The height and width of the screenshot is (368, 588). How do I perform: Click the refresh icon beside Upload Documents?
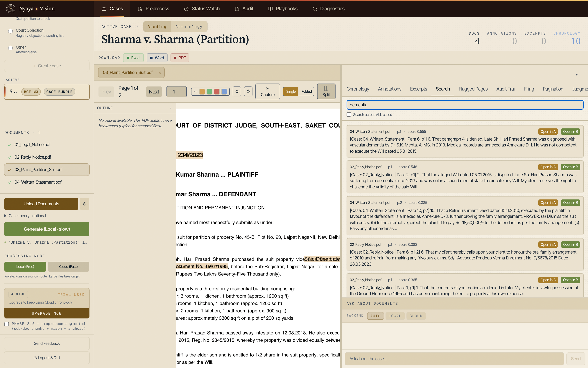click(85, 204)
